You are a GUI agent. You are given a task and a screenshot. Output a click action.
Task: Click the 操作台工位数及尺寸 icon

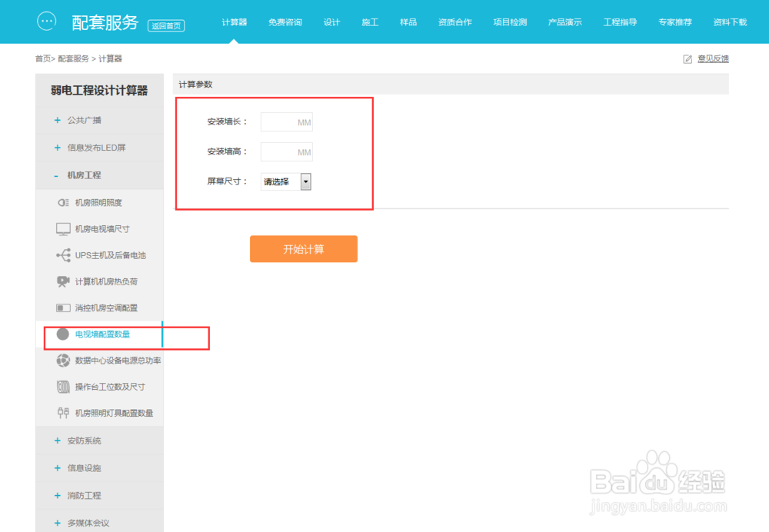click(63, 387)
